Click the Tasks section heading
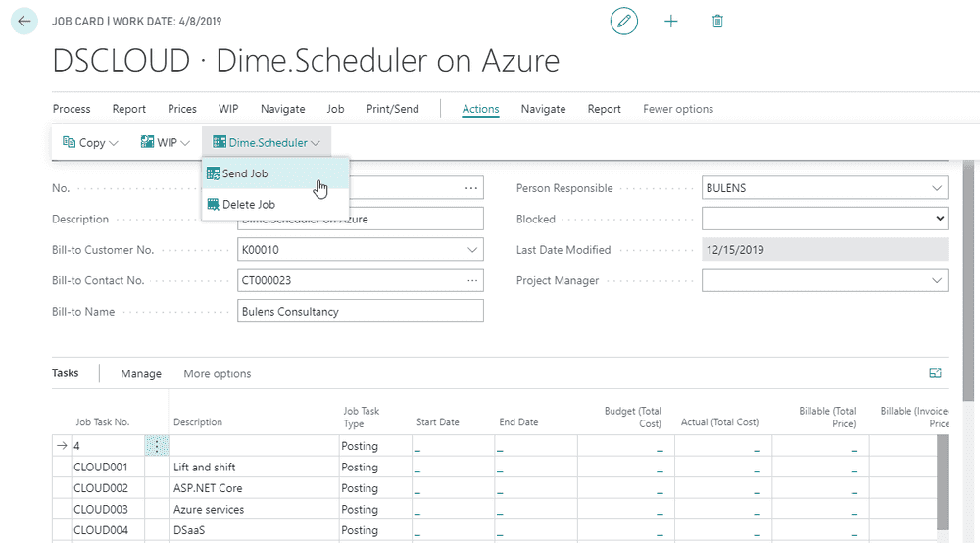 click(65, 373)
